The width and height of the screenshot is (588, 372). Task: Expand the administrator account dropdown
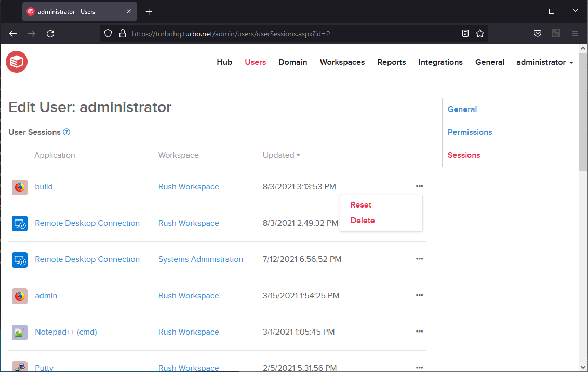[x=545, y=62]
